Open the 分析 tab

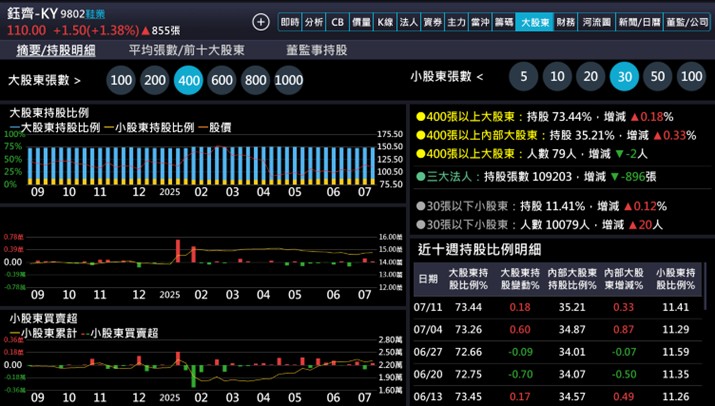tap(314, 22)
